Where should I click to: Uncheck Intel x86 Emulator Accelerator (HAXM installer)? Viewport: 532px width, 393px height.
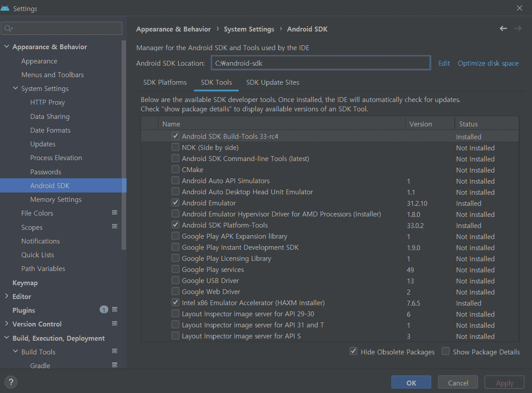click(175, 303)
